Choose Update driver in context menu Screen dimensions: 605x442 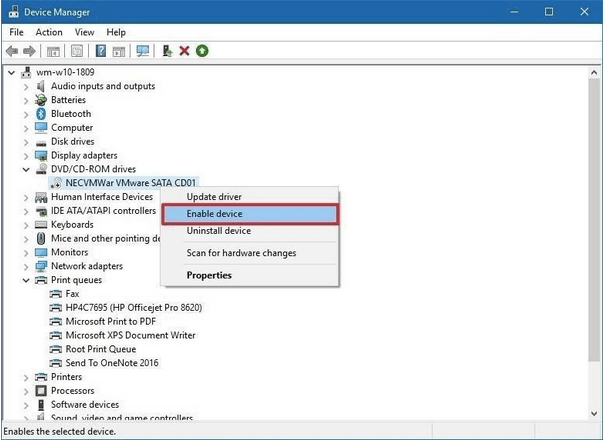tap(250, 197)
